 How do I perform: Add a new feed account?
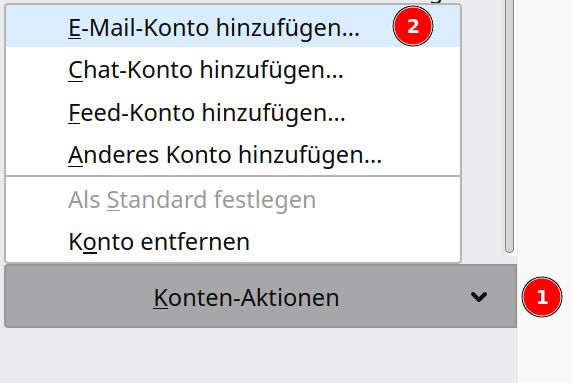pyautogui.click(x=233, y=112)
